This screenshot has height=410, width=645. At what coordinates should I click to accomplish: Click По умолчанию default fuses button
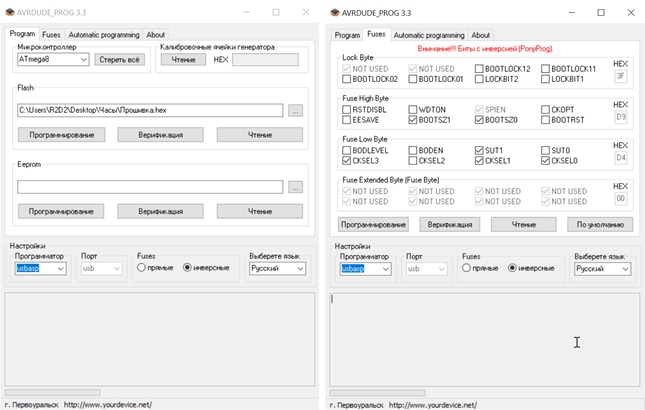click(600, 225)
